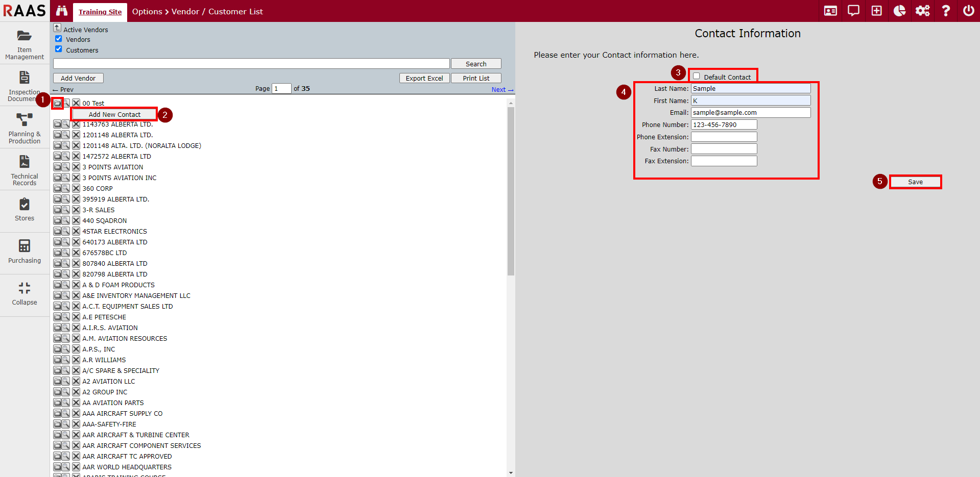Image resolution: width=980 pixels, height=477 pixels.
Task: Open the gears settings icon
Action: tap(922, 11)
